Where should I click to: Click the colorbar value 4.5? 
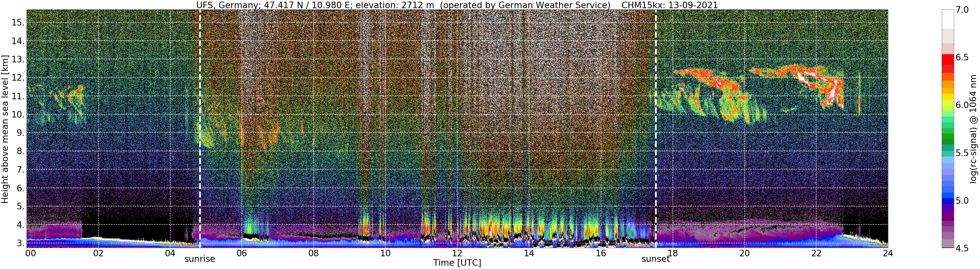962,248
